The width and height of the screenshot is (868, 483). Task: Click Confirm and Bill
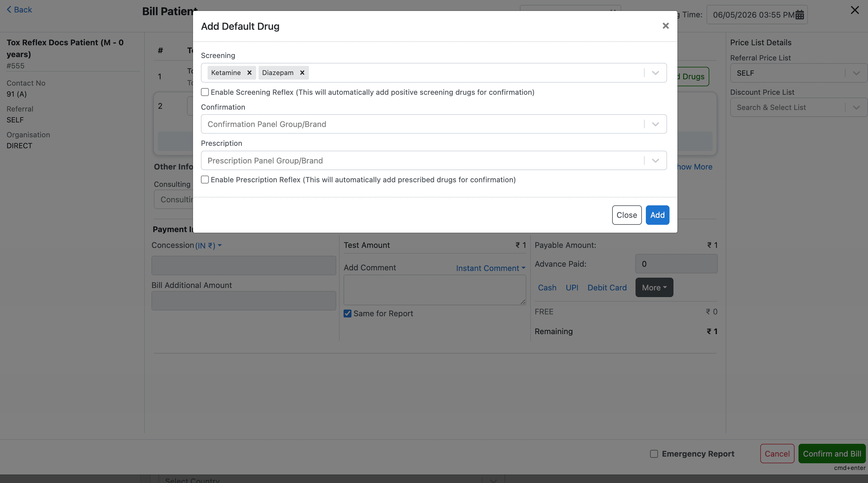[x=832, y=454]
